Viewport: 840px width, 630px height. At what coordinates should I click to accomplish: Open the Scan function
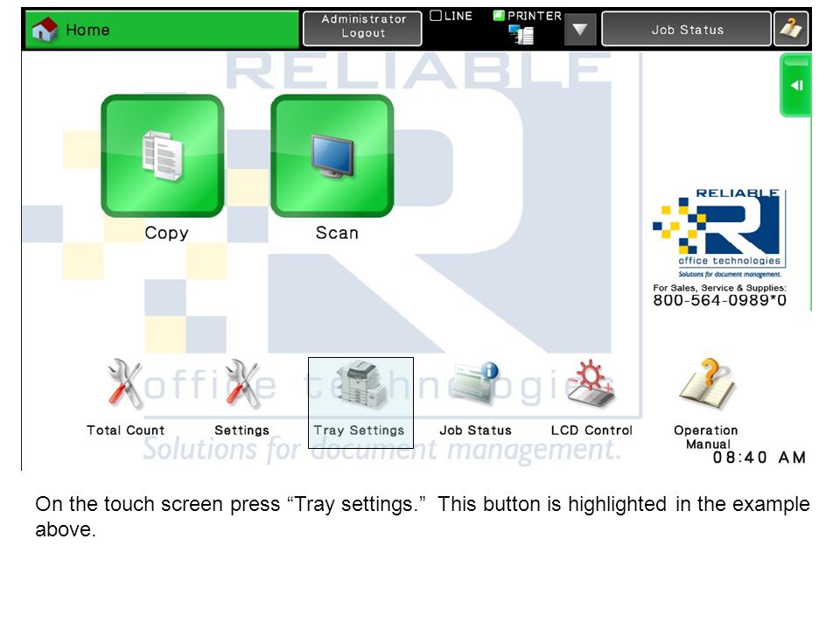332,156
